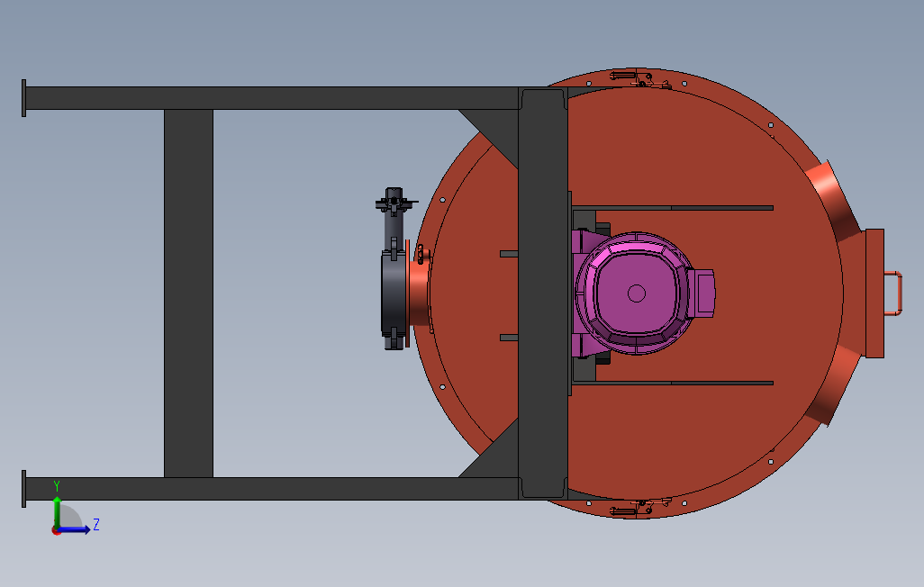Select the dark vertical beam crossing the tank
This screenshot has width=924, height=587.
click(x=543, y=293)
